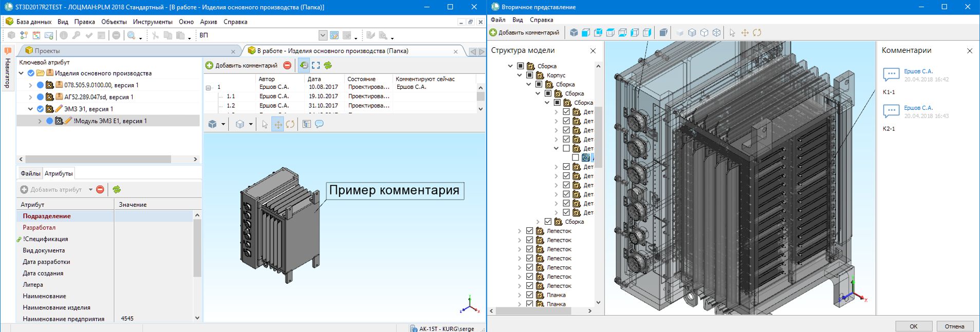980x332 pixels.
Task: Open the Инструменты menu
Action: point(153,22)
